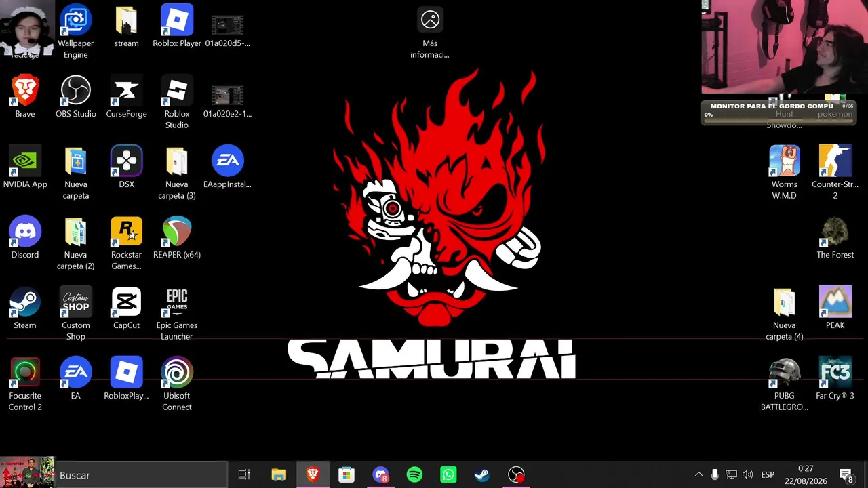This screenshot has width=868, height=488.
Task: Open Task View from the taskbar
Action: pos(244,475)
